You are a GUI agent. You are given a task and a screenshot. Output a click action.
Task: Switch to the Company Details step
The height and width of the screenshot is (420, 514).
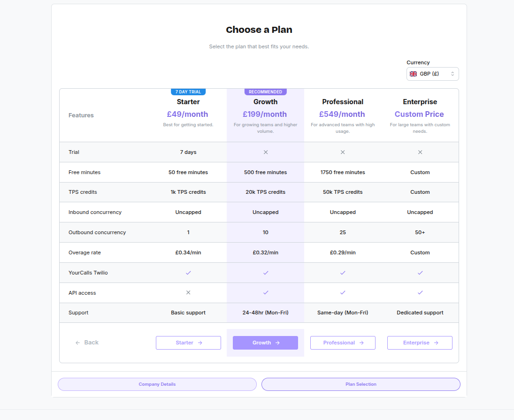click(x=157, y=384)
